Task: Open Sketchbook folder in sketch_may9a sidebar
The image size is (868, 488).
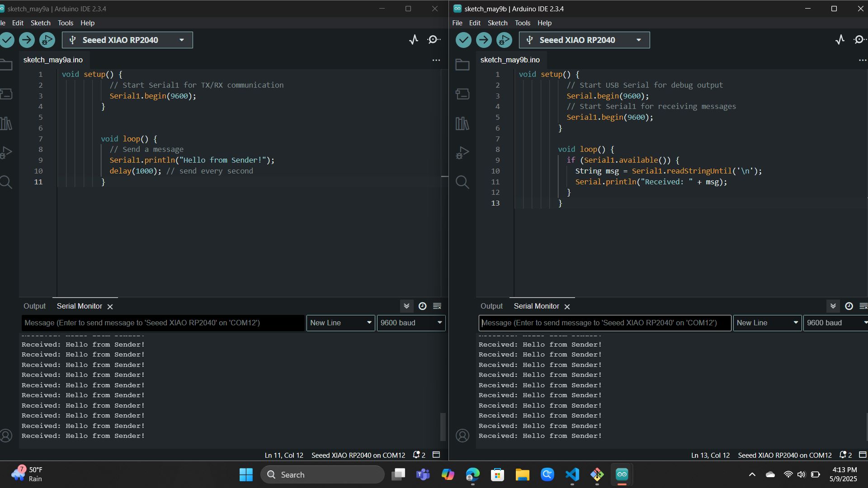Action: 6,65
